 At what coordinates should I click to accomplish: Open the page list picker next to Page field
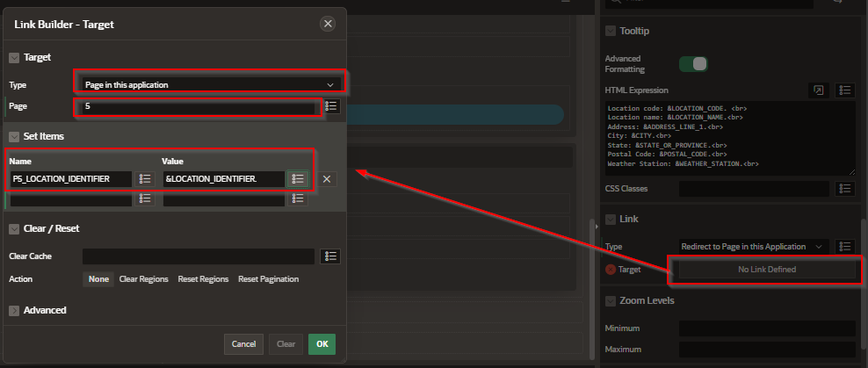pos(331,106)
